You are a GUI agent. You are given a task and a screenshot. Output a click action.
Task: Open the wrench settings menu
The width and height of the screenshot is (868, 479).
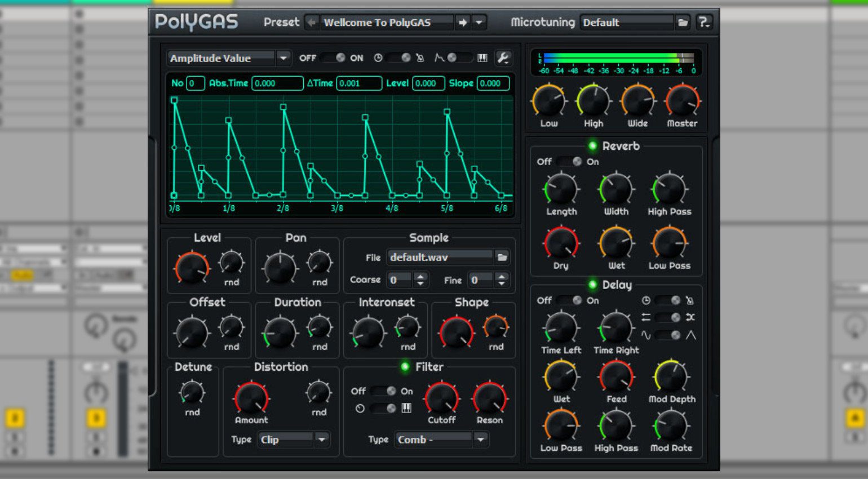click(x=503, y=57)
